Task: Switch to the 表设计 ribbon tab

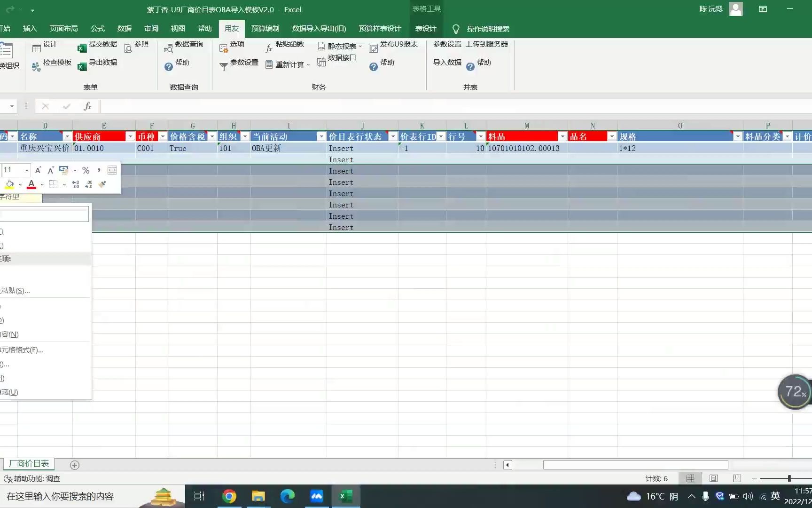Action: tap(425, 29)
